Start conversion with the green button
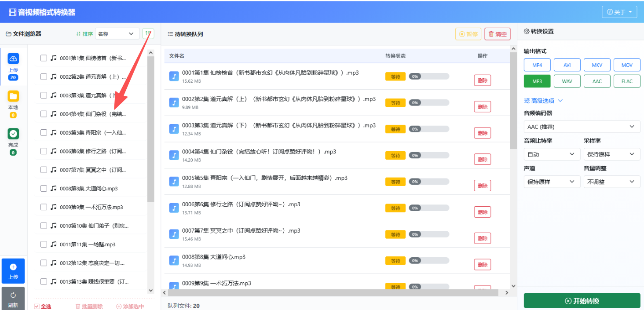 coord(582,301)
